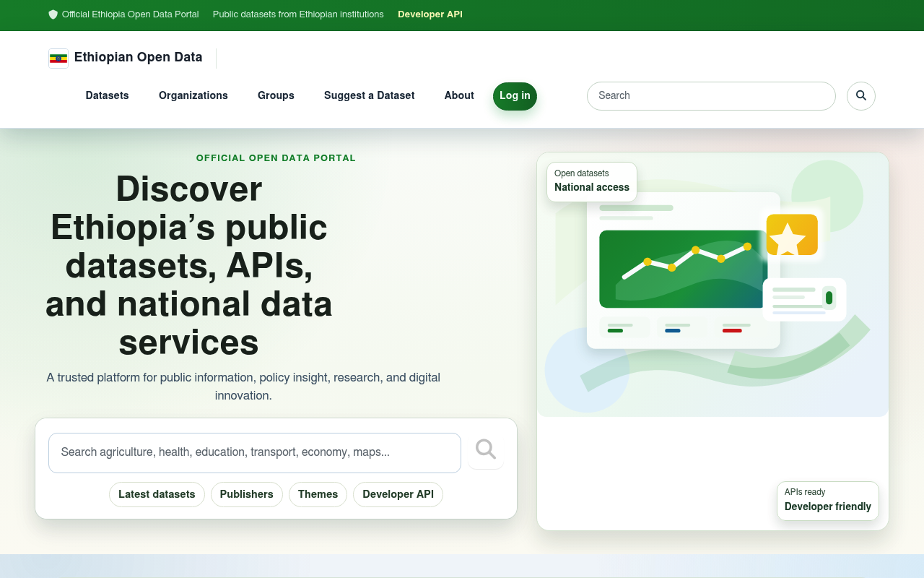Go to the Groups page
The height and width of the screenshot is (578, 924).
click(276, 95)
